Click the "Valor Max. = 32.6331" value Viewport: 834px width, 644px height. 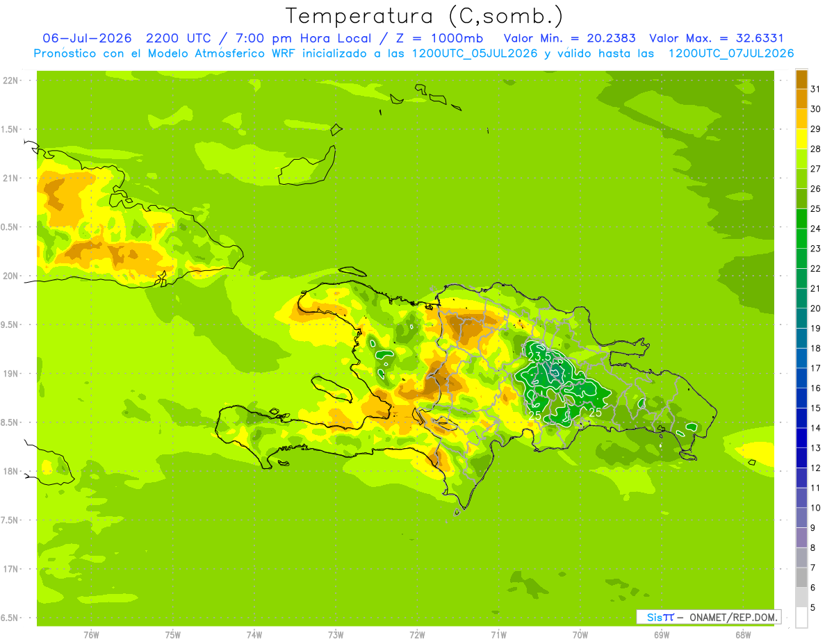tap(716, 38)
